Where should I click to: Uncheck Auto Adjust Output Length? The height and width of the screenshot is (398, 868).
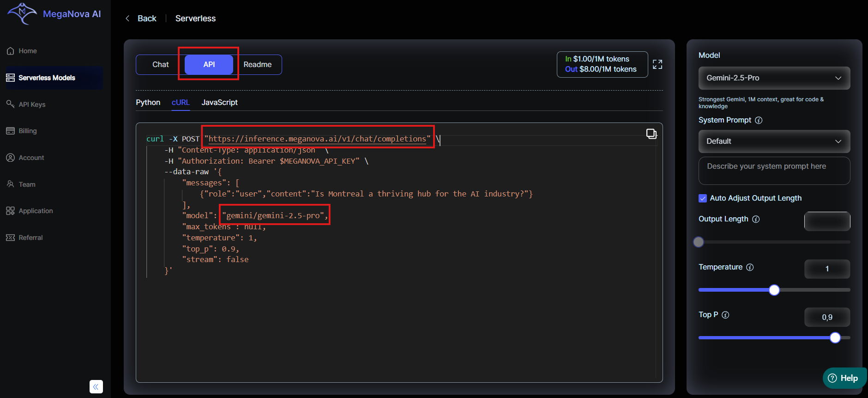(x=703, y=198)
